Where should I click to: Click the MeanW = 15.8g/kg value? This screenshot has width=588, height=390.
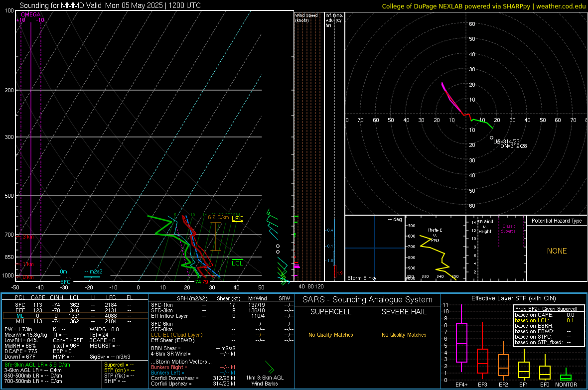click(25, 335)
